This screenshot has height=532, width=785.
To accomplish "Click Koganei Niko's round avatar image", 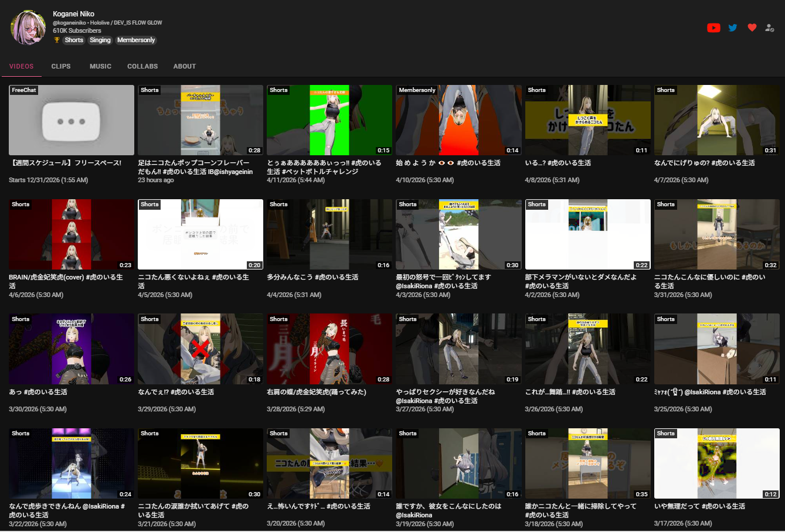I will (29, 28).
